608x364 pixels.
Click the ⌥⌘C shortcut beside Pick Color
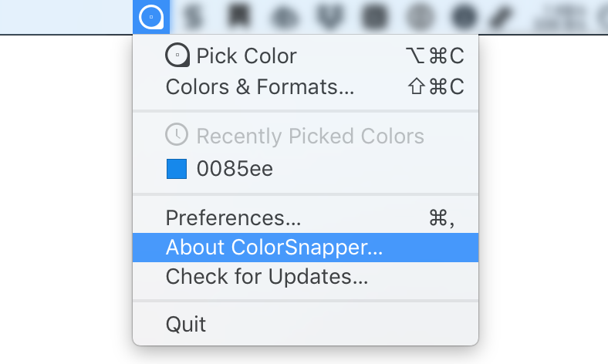tap(434, 56)
